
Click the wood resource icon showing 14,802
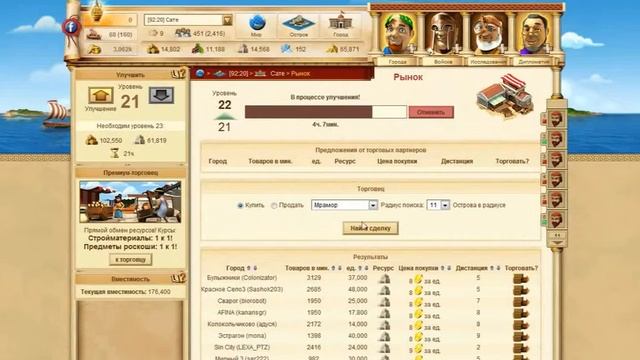click(153, 49)
